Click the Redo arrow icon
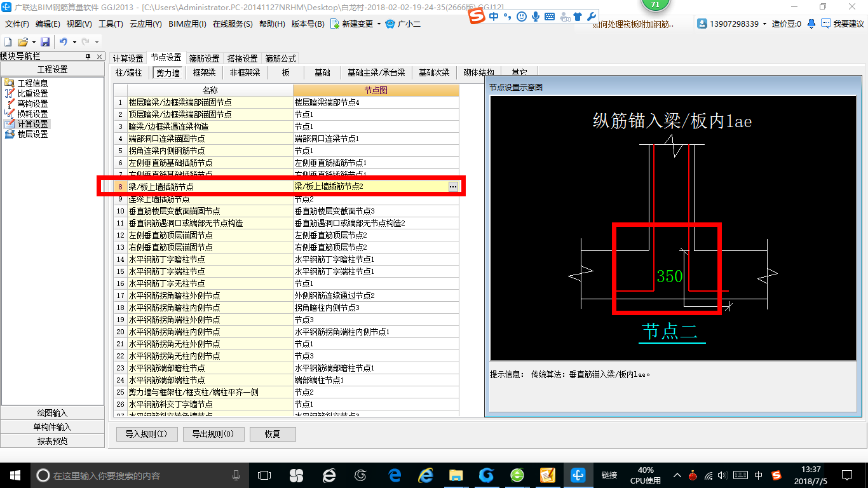 (85, 42)
